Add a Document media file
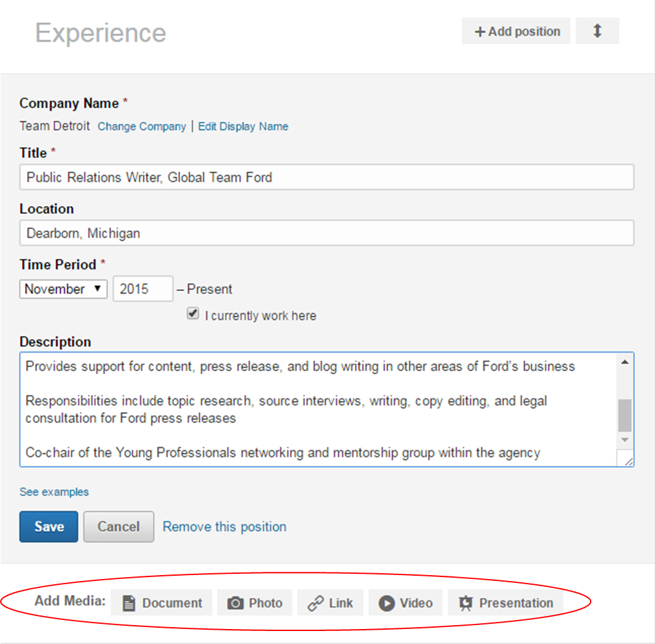Viewport: 655px width, 644px height. (161, 602)
